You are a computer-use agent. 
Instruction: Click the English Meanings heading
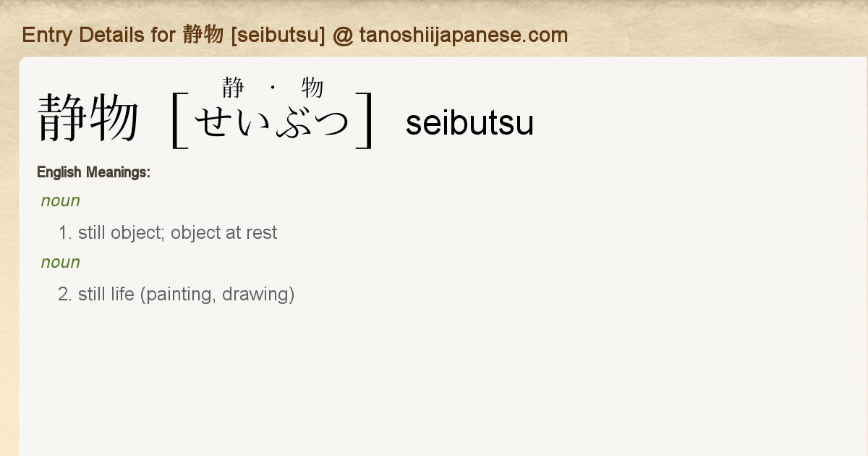[x=93, y=172]
